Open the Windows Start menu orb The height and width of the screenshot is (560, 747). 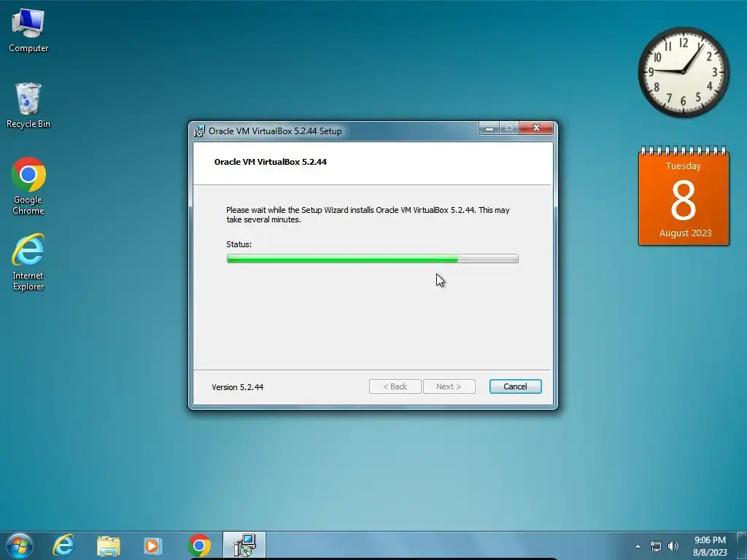(19, 545)
